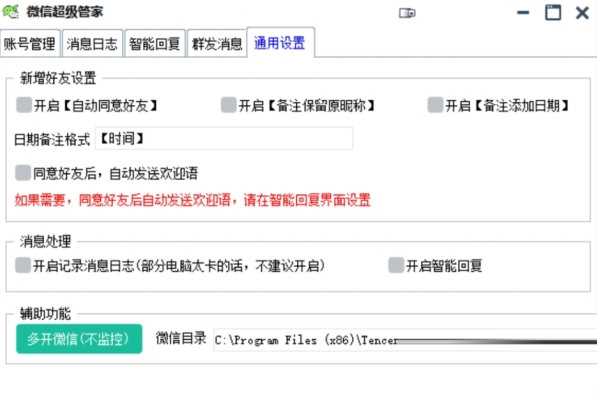This screenshot has width=597, height=394.
Task: Open the 账号管理 tab
Action: pyautogui.click(x=30, y=44)
